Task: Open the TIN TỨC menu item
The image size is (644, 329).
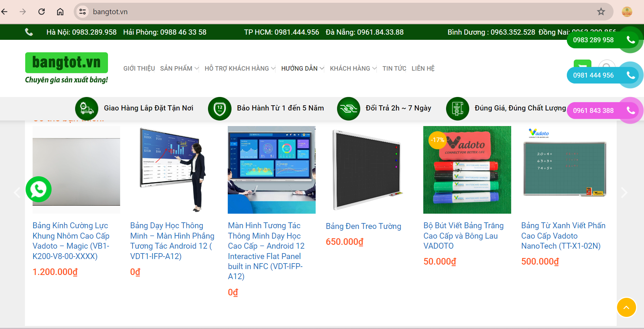Action: click(x=394, y=69)
